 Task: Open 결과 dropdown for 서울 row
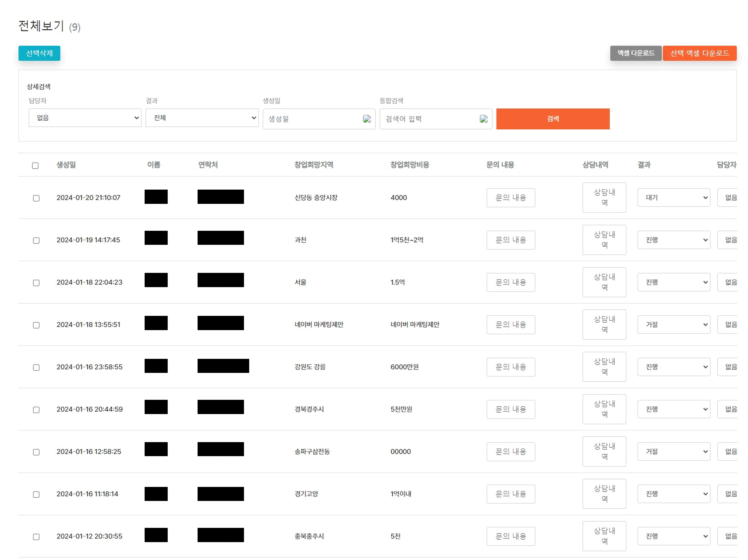[674, 282]
